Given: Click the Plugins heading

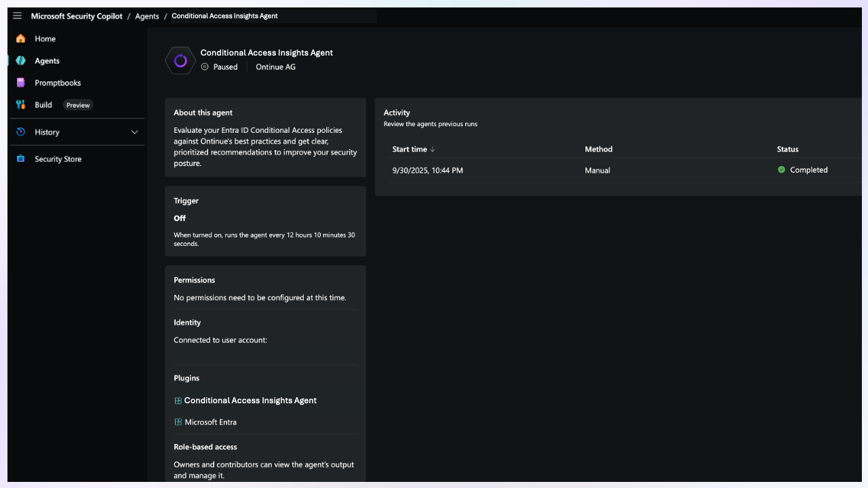Looking at the screenshot, I should [186, 378].
